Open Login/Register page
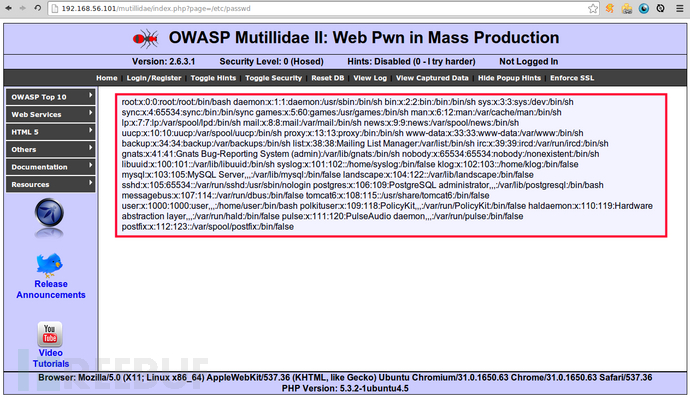 (154, 78)
